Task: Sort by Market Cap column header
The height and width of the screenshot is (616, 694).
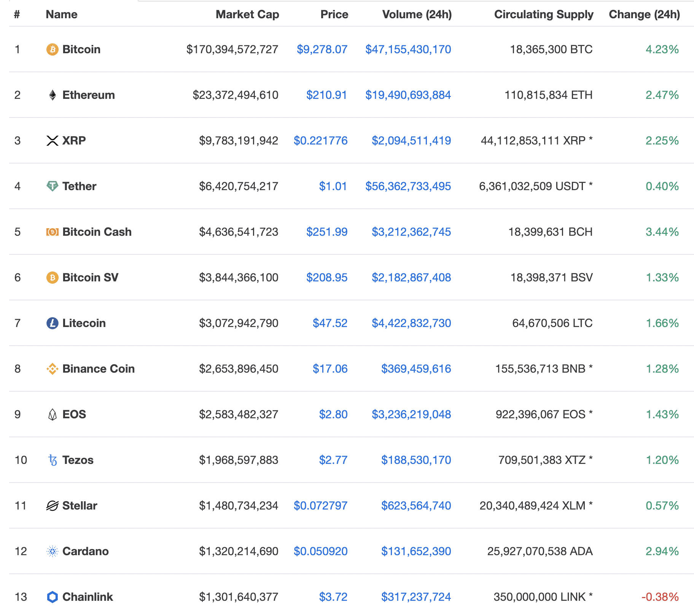Action: (x=247, y=14)
